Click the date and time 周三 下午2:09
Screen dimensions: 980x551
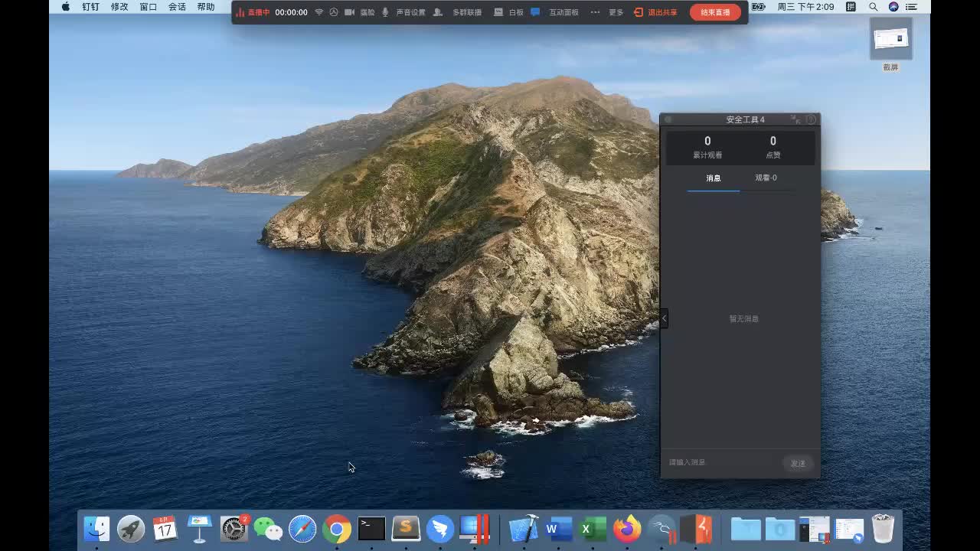tap(805, 7)
